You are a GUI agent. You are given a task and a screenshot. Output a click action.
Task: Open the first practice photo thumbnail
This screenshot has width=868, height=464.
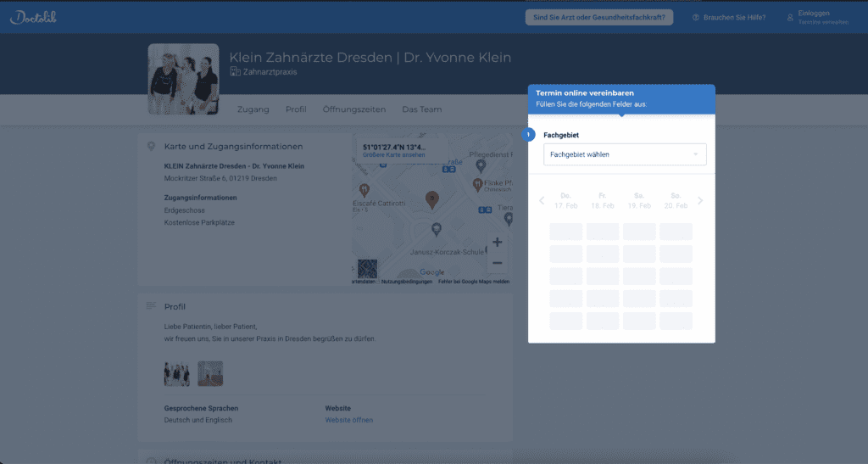coord(176,373)
